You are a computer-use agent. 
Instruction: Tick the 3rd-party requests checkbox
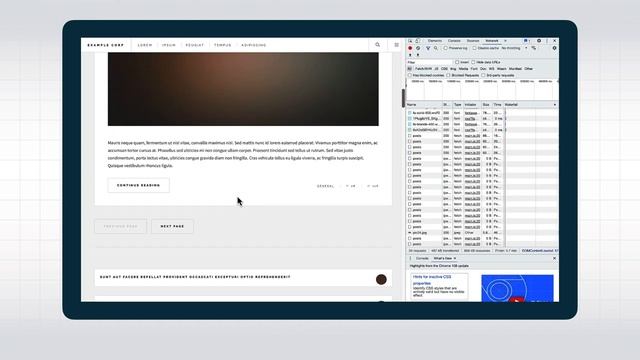click(483, 76)
